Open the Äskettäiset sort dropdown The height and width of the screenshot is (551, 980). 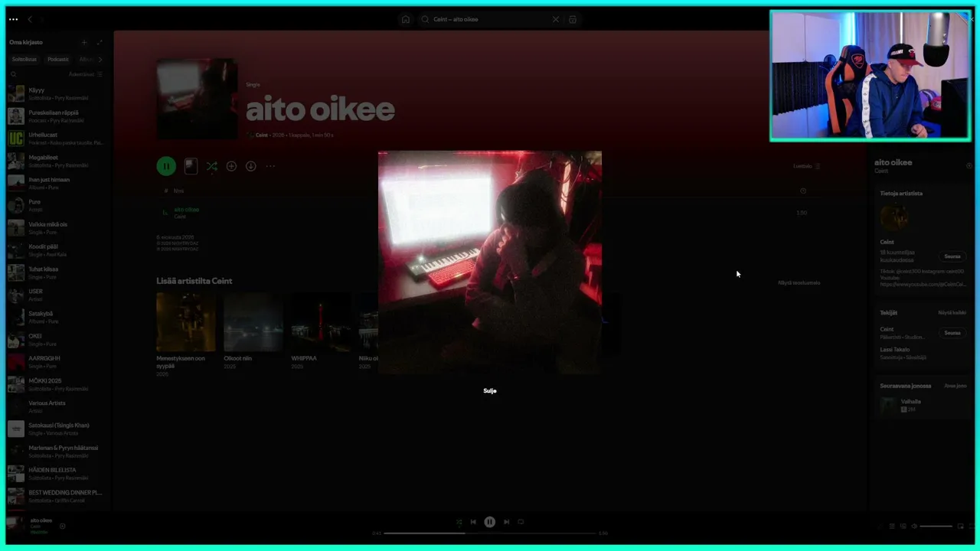pos(85,74)
